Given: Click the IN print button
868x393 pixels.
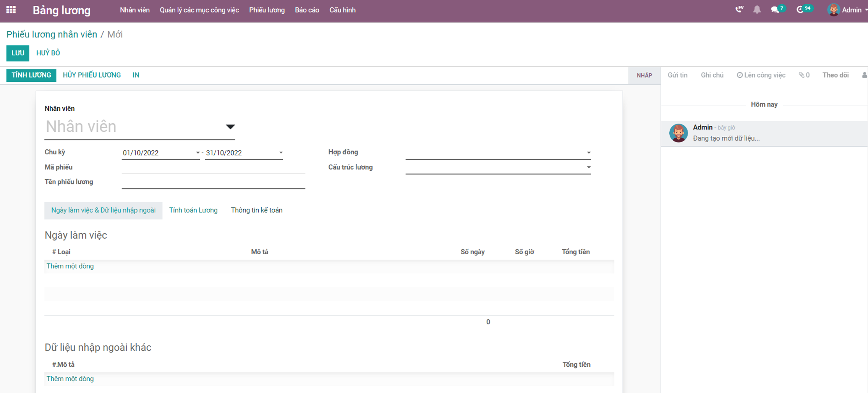Looking at the screenshot, I should 136,75.
